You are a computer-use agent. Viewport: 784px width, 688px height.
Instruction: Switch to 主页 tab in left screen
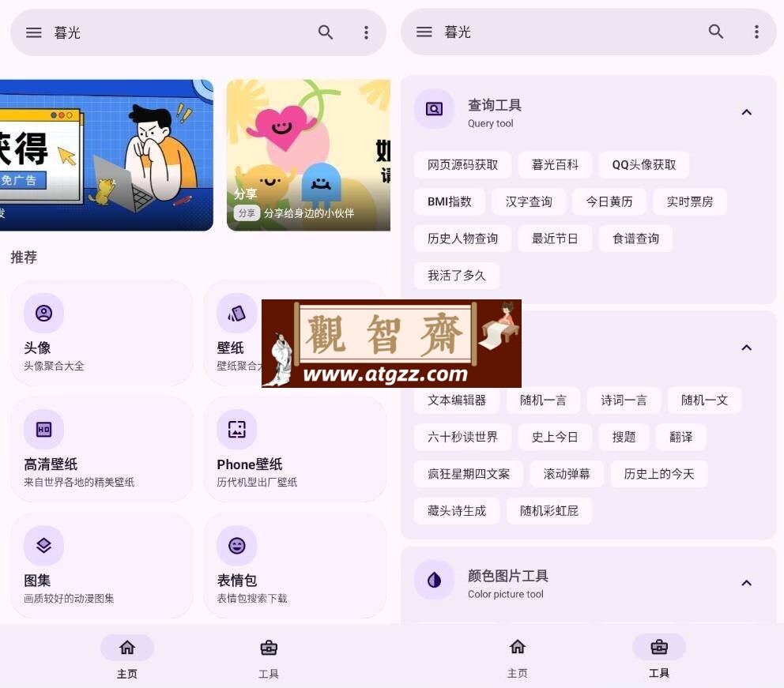tap(127, 656)
